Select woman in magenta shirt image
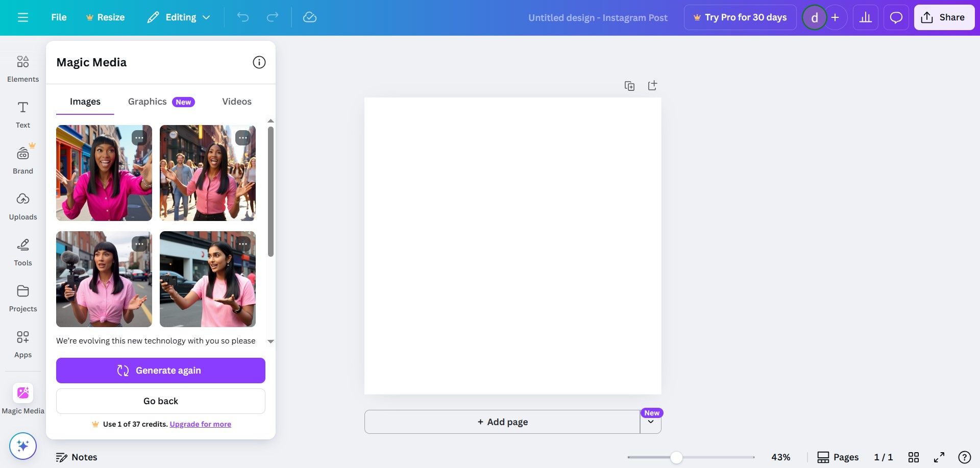The image size is (980, 468). click(x=104, y=173)
